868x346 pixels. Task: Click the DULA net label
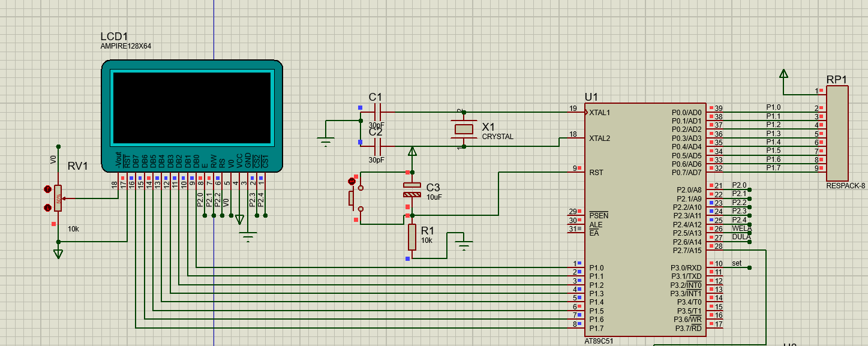click(741, 237)
